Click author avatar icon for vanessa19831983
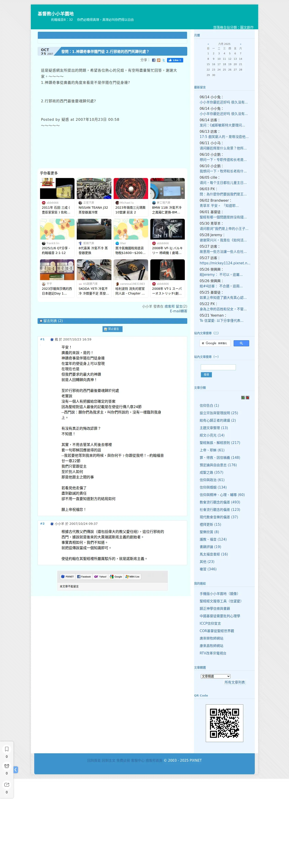 [x=117, y=284]
